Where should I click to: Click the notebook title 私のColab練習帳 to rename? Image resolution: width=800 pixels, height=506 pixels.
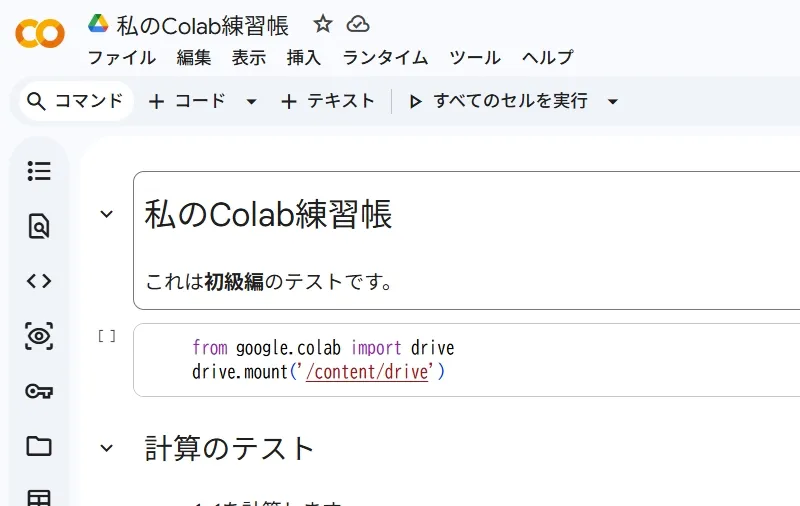point(203,24)
